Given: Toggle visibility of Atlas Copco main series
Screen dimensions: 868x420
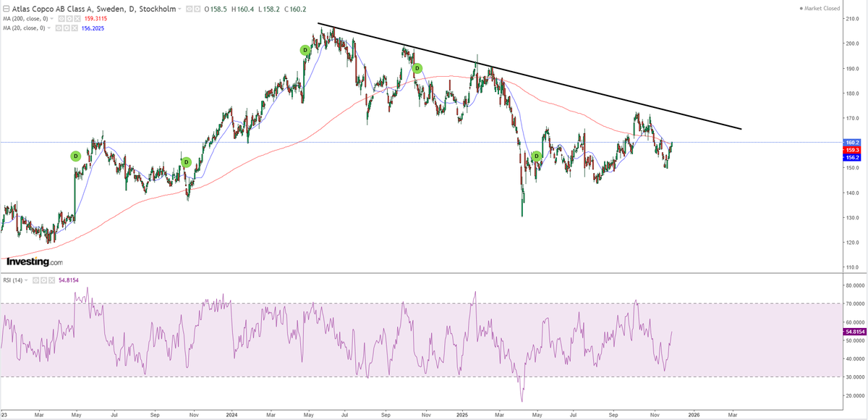Looking at the screenshot, I should [x=190, y=9].
